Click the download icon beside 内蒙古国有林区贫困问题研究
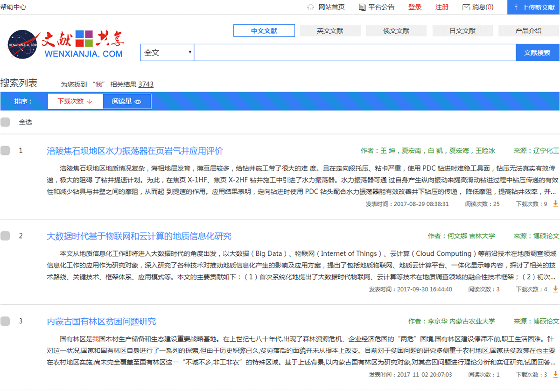This screenshot has height=392, width=560. click(x=555, y=374)
